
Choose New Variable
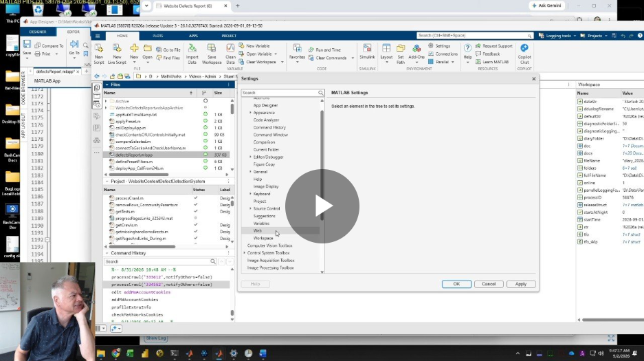pos(254,45)
